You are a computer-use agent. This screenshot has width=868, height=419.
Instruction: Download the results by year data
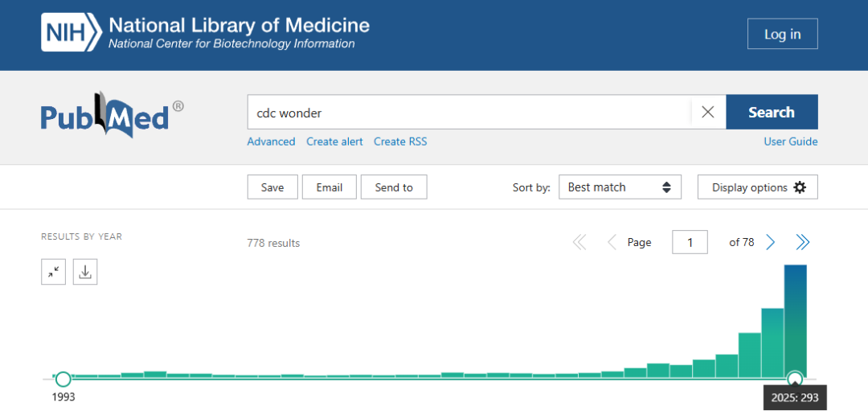(x=85, y=273)
